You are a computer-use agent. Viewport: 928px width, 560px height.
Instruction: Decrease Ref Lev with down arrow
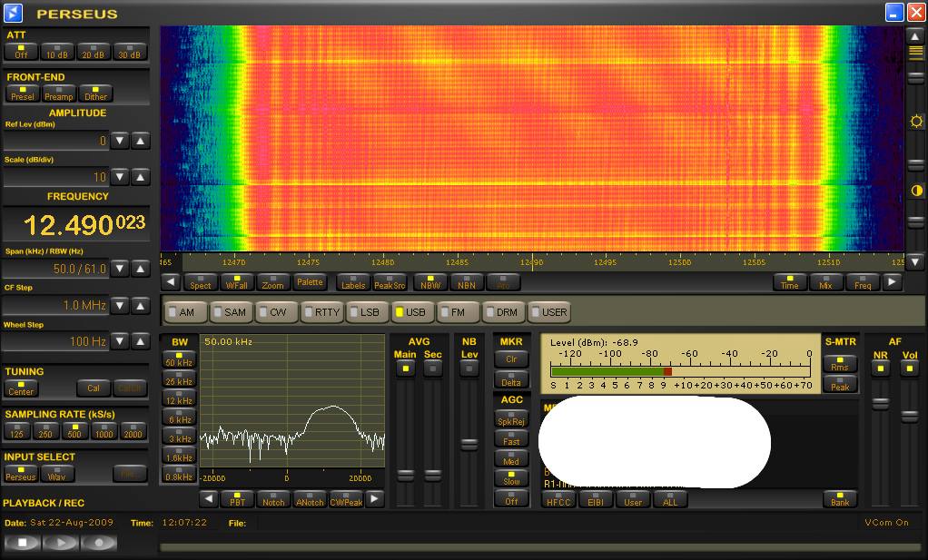pyautogui.click(x=120, y=141)
